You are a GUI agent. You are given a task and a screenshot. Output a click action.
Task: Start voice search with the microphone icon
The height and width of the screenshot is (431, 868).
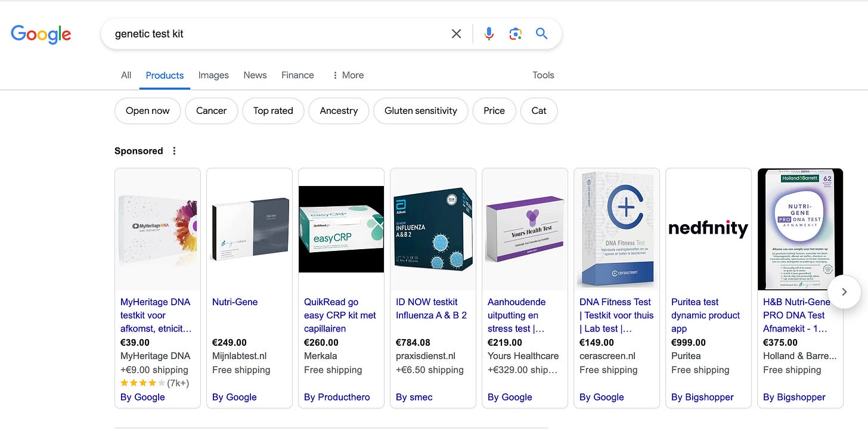tap(489, 34)
